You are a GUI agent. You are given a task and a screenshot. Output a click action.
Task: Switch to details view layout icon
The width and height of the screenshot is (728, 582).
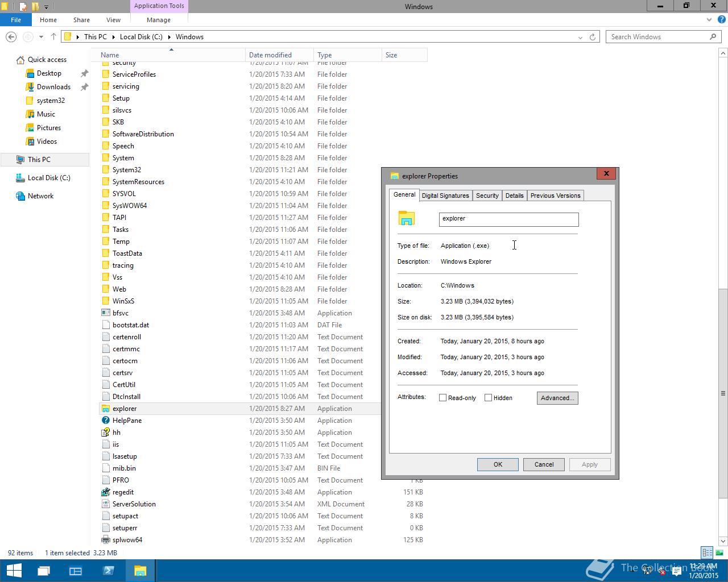(x=707, y=552)
